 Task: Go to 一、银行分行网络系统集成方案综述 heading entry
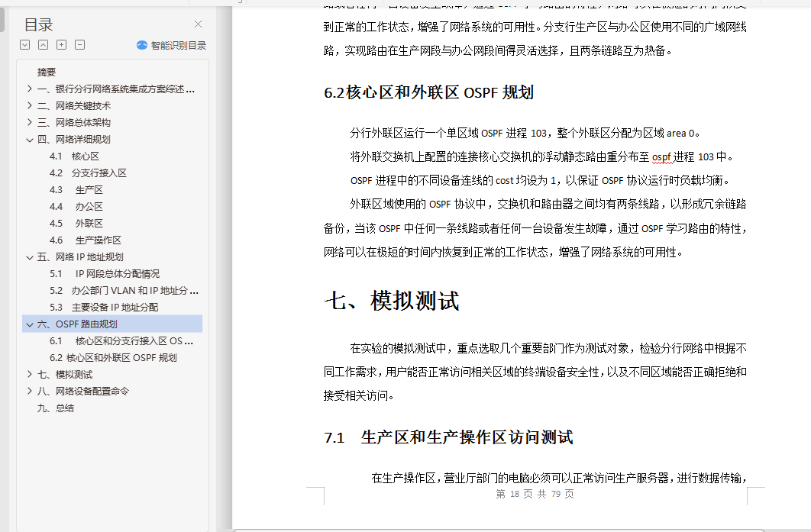[x=116, y=89]
